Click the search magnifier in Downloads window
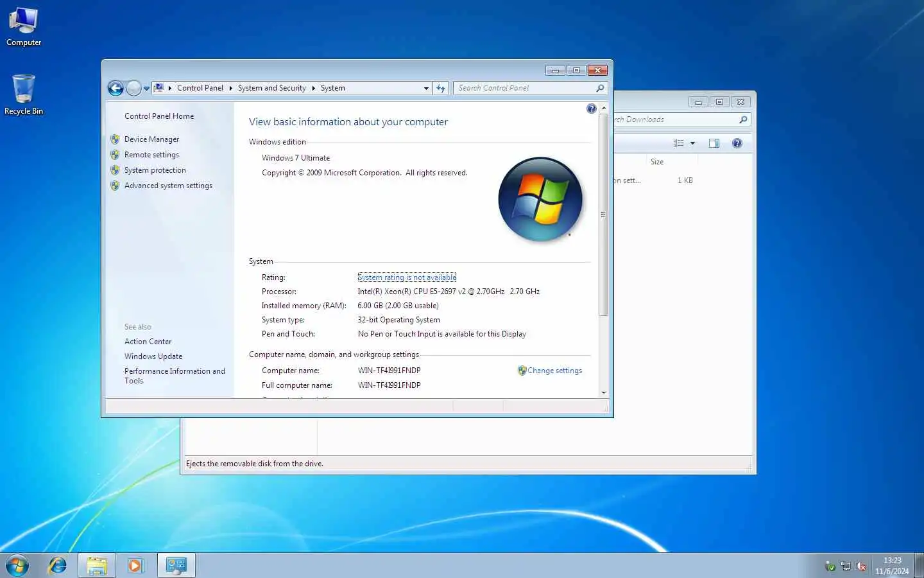This screenshot has width=924, height=578. tap(743, 119)
